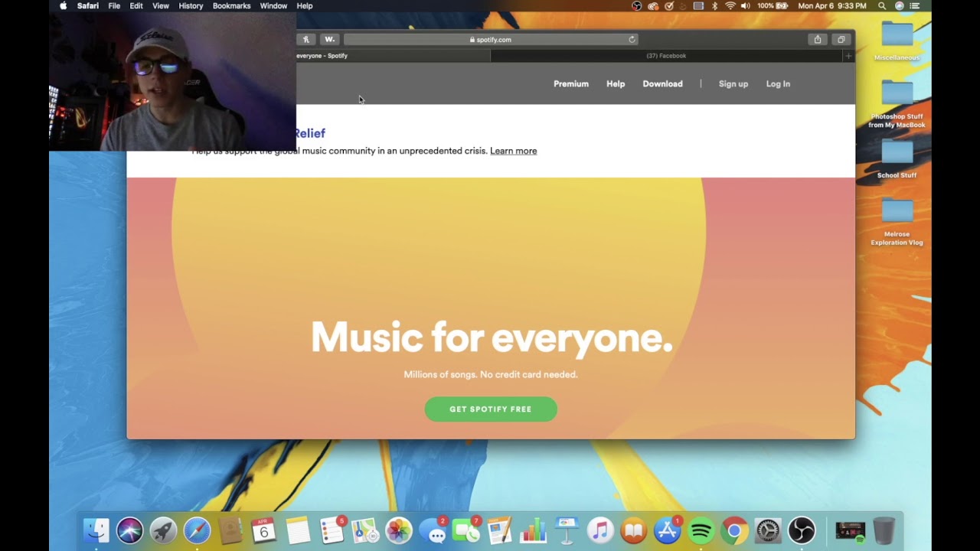Open Reminders app with badge 5

tap(332, 530)
